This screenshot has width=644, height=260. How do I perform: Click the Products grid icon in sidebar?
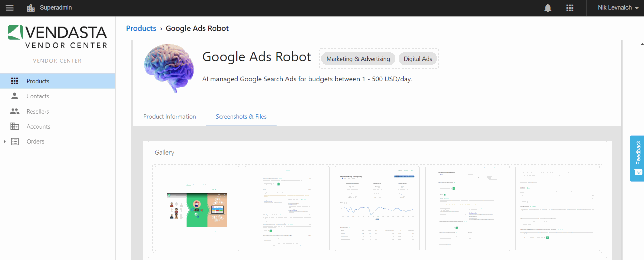point(15,81)
